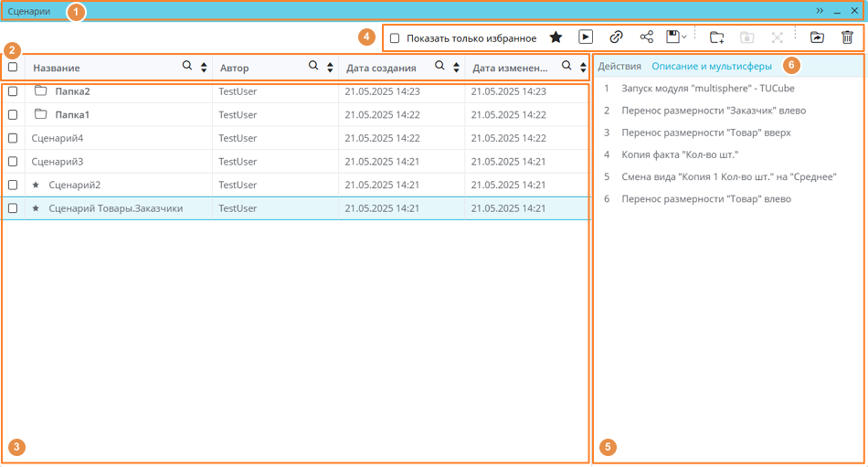This screenshot has height=467, width=868.
Task: Sort by Дата создания using sort arrows
Action: (x=456, y=68)
